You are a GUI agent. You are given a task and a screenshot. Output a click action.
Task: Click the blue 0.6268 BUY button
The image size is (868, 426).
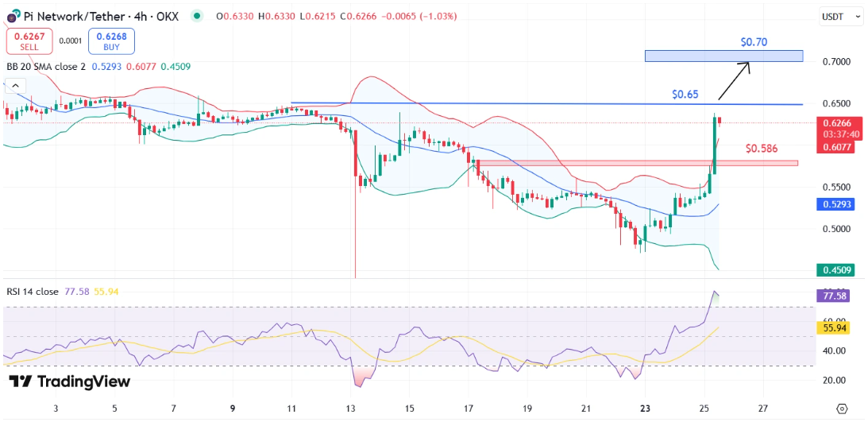tap(110, 41)
